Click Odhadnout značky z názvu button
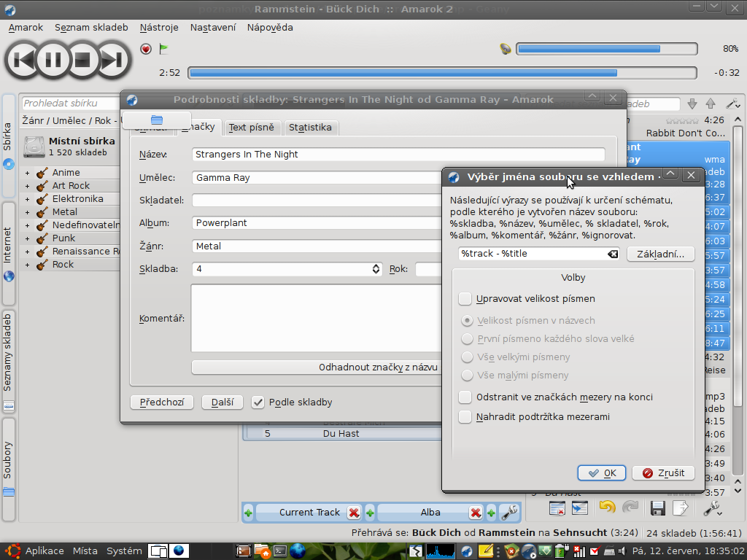The height and width of the screenshot is (560, 747). pos(317,367)
